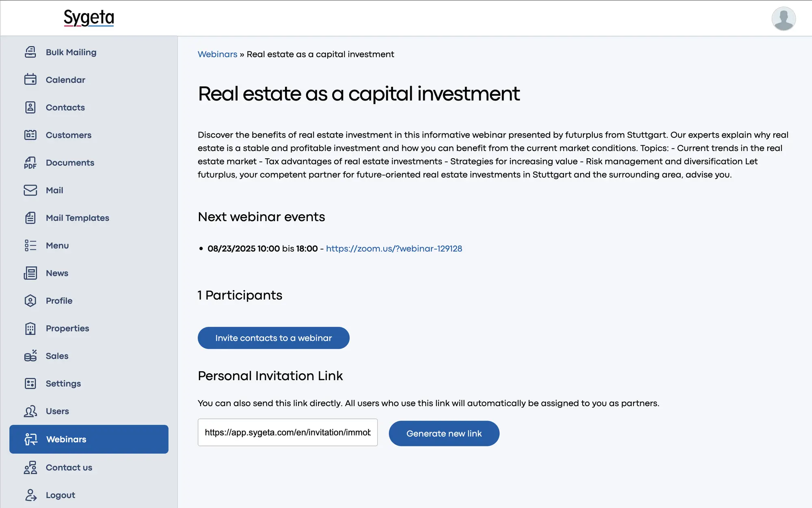The width and height of the screenshot is (812, 508).
Task: Click the Mail envelope icon
Action: tap(30, 190)
